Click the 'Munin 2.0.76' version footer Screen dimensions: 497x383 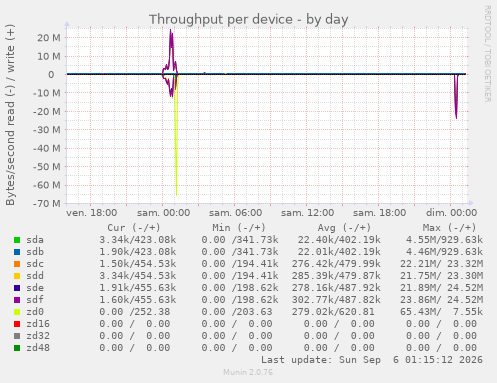(x=248, y=372)
